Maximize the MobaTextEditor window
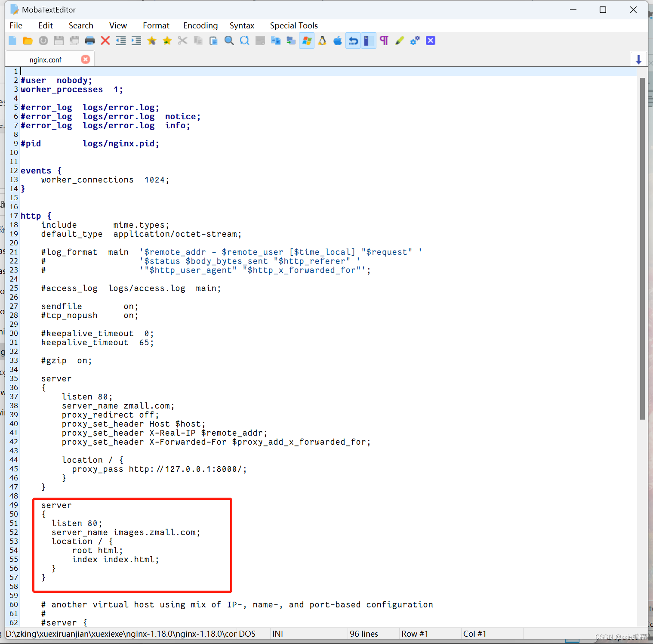This screenshot has width=653, height=644. [603, 9]
